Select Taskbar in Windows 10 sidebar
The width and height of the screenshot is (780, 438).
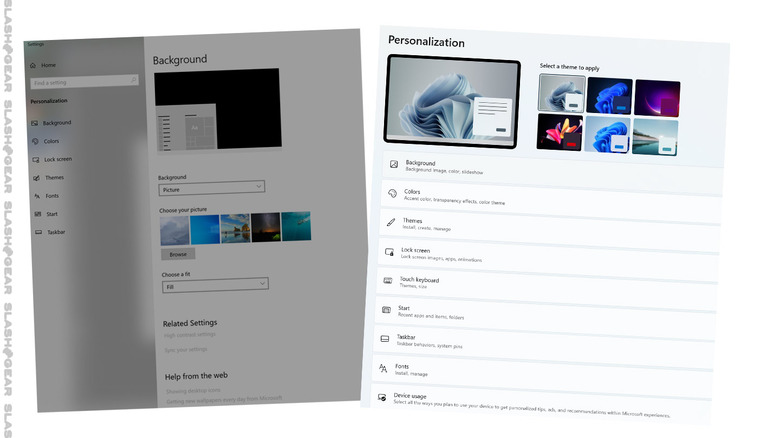(x=56, y=232)
